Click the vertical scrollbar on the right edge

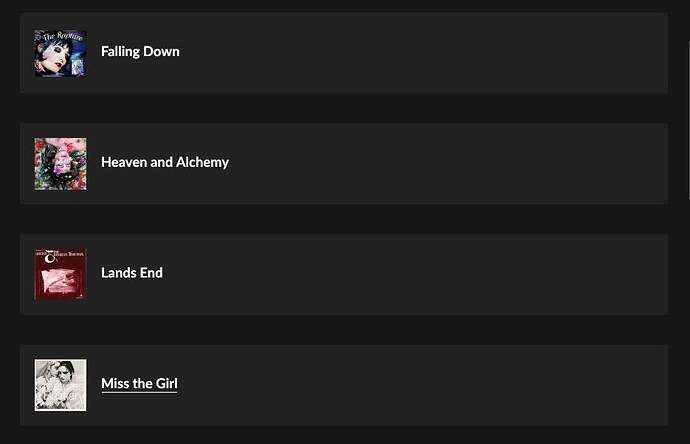pyautogui.click(x=688, y=119)
